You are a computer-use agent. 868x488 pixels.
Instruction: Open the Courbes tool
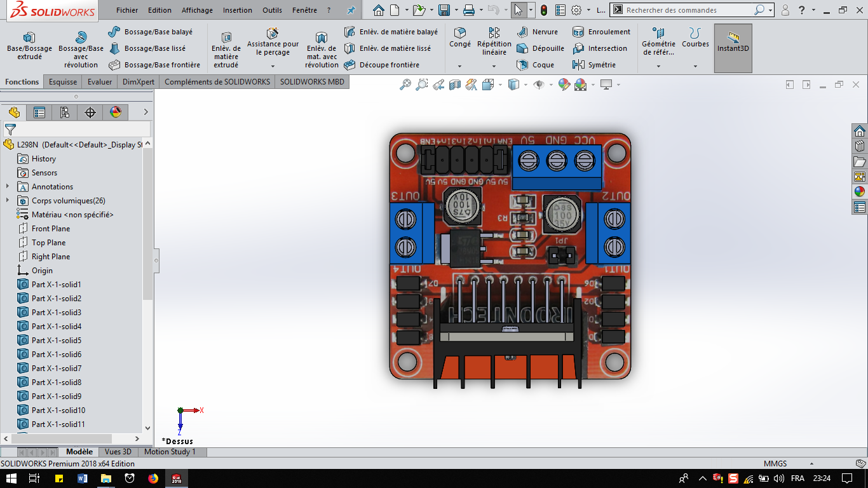(695, 38)
